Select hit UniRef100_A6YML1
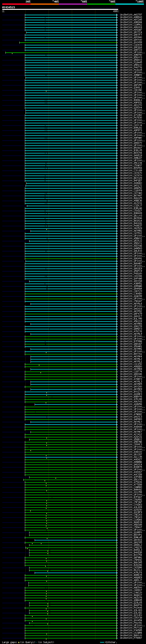The image size is (146, 644). (131, 361)
